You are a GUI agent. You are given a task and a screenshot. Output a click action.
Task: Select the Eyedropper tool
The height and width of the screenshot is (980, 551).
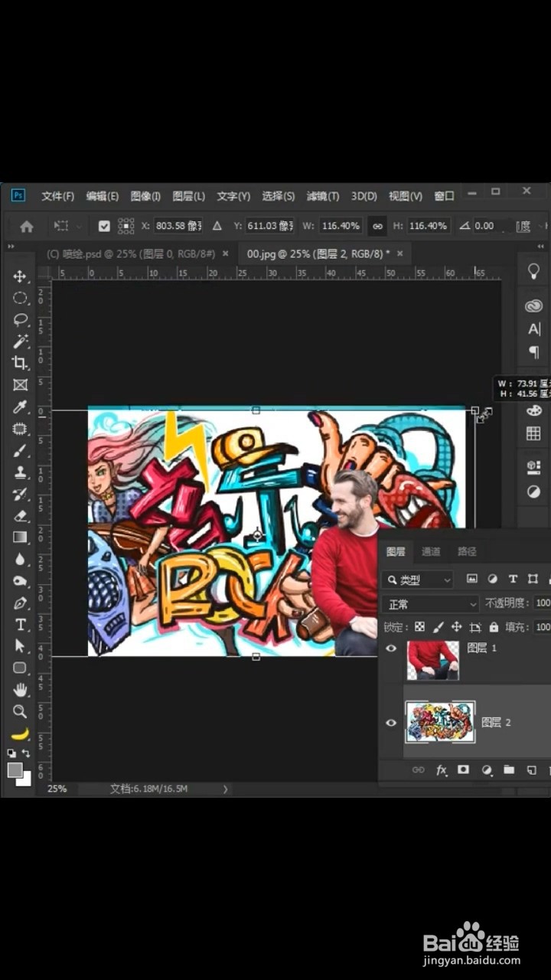[x=20, y=407]
